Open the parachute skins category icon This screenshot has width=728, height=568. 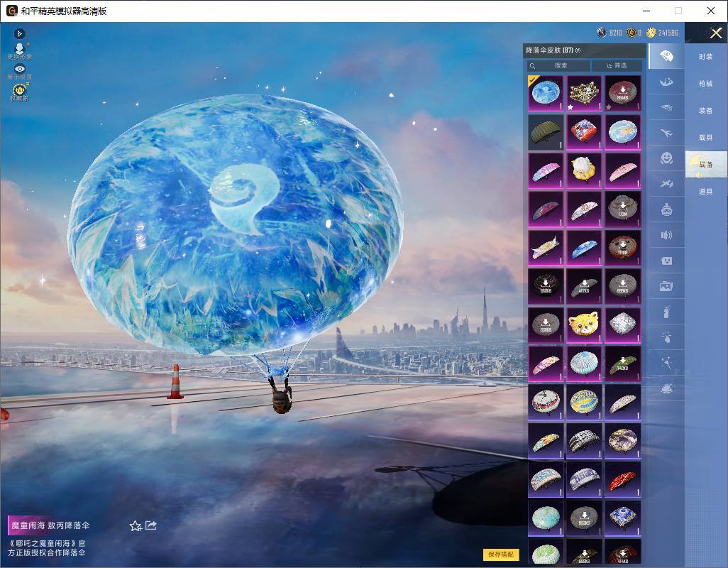pyautogui.click(x=666, y=57)
